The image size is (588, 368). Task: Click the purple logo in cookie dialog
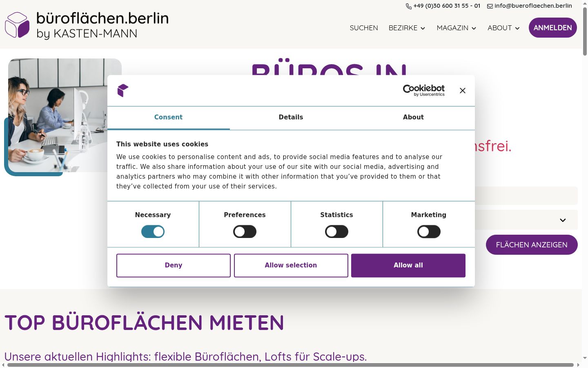click(x=123, y=90)
